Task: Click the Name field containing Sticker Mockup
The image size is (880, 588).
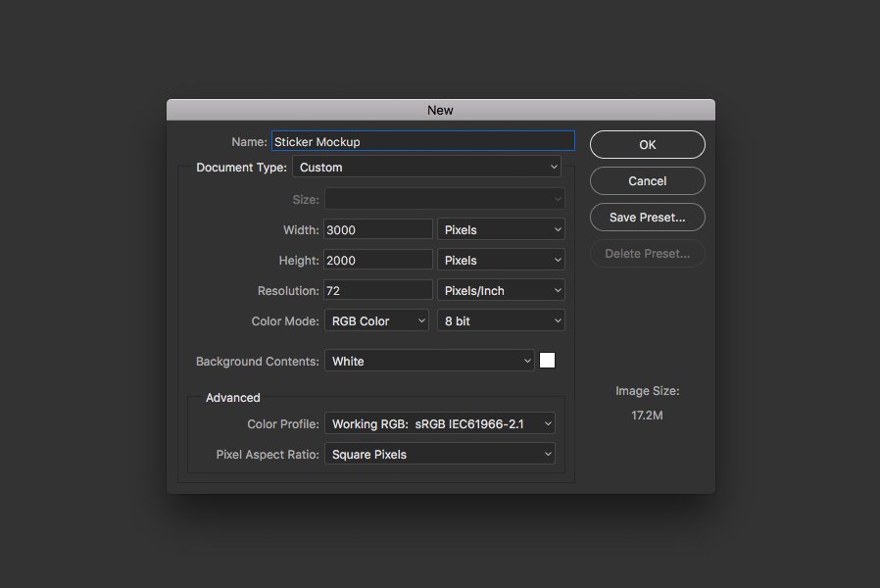Action: click(x=423, y=141)
